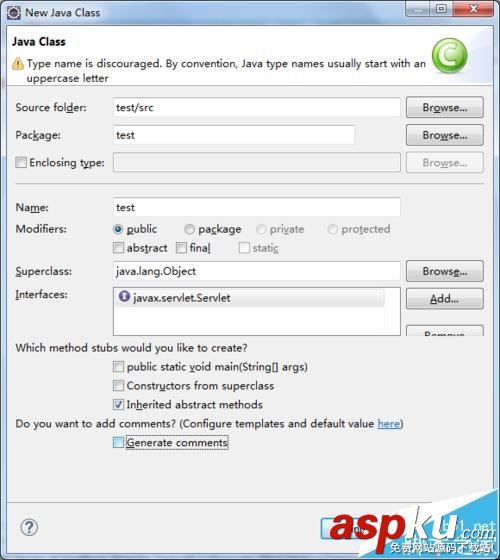Select the public modifier radio button
Viewport: 500px width, 560px height.
[x=118, y=229]
